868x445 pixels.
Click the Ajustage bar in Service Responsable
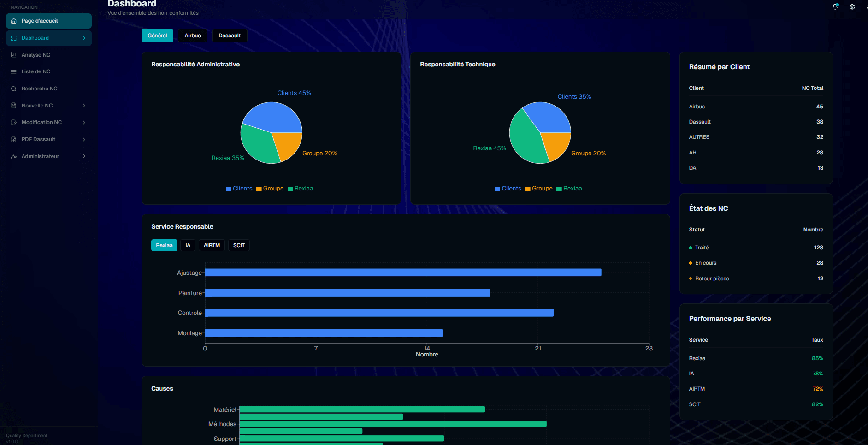click(x=403, y=273)
